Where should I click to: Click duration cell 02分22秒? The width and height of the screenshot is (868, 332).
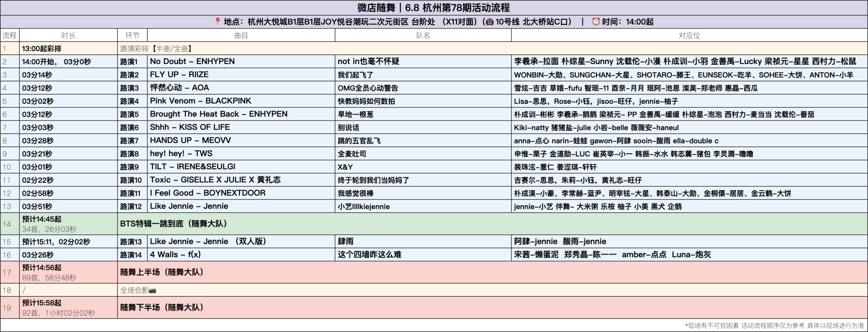pos(68,180)
